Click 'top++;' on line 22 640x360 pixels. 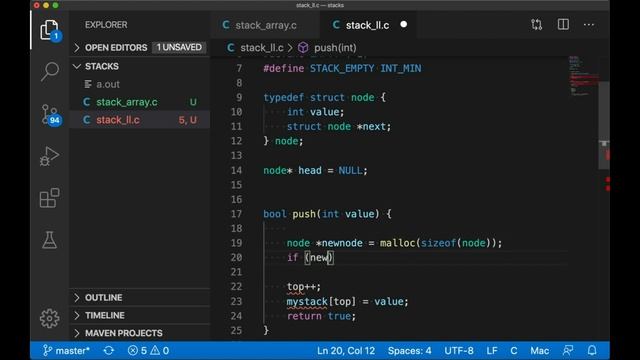point(304,287)
